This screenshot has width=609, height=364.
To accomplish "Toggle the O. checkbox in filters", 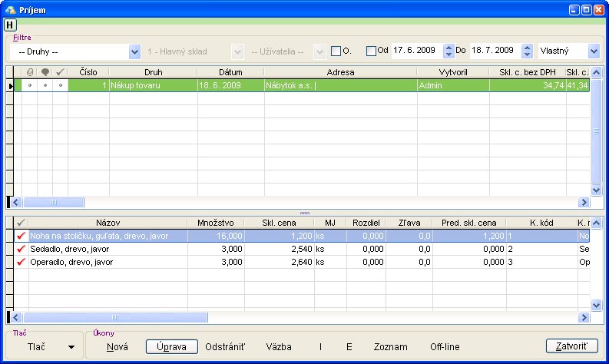I will [x=336, y=51].
